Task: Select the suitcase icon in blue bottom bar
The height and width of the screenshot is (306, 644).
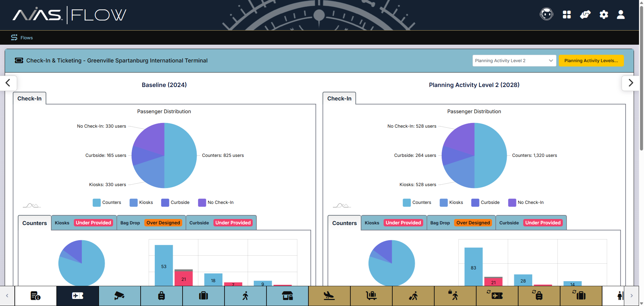Action: (x=203, y=296)
